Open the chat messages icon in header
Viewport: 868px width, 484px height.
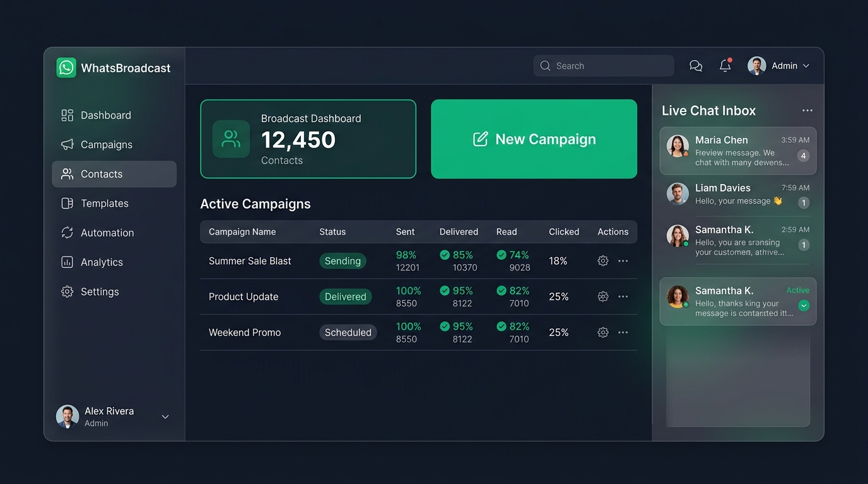click(696, 66)
